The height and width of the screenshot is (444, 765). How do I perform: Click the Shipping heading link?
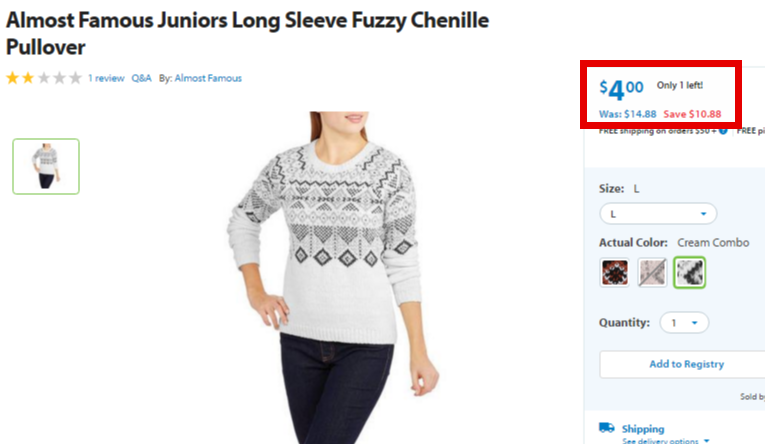[x=643, y=429]
